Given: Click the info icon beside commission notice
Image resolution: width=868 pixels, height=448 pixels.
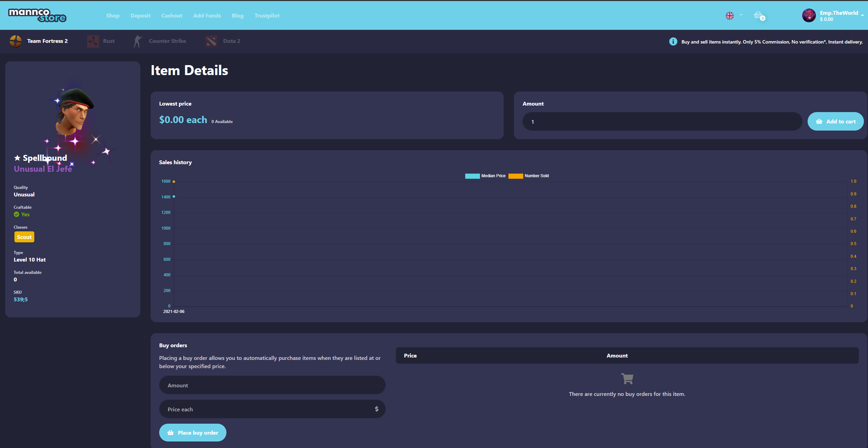Looking at the screenshot, I should click(673, 41).
